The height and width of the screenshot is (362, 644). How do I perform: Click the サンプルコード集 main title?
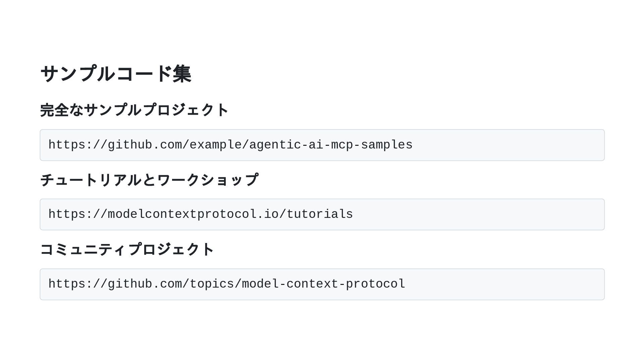[116, 74]
